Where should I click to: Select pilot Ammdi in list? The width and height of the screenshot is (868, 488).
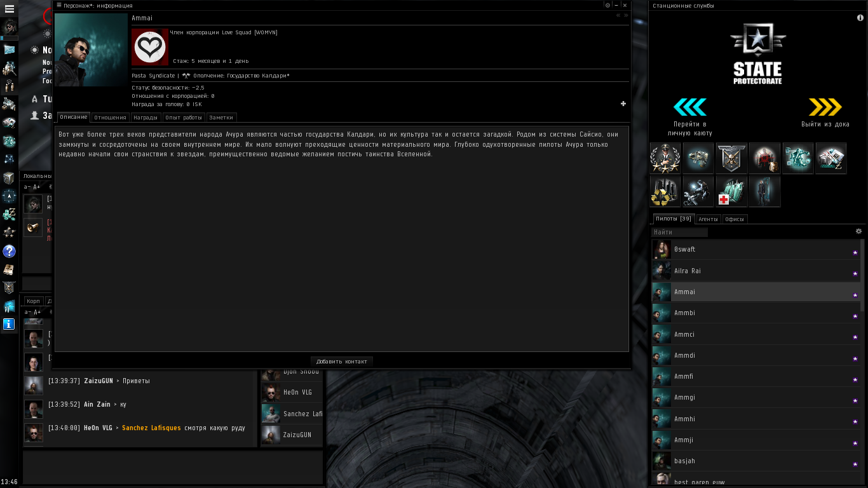(x=756, y=355)
